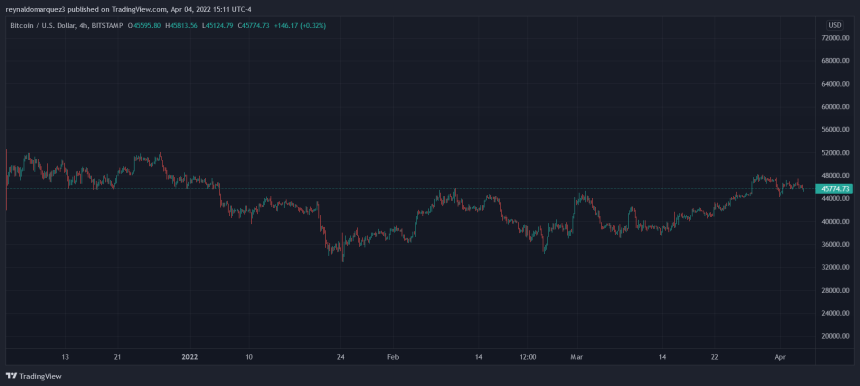The width and height of the screenshot is (860, 386).
Task: Click the 60000.00 price axis label
Action: point(836,107)
